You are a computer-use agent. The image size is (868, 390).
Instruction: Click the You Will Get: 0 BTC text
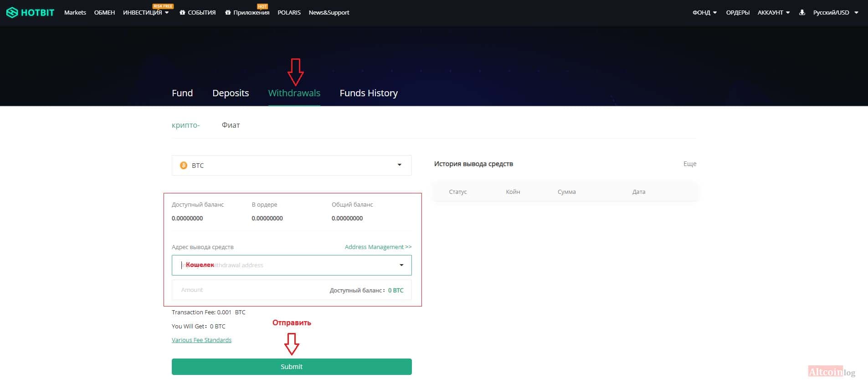(x=199, y=326)
